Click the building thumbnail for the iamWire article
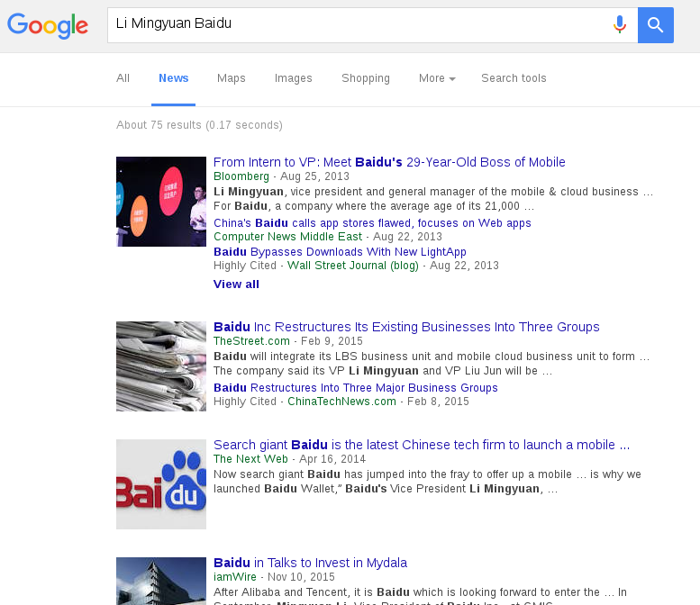 tap(161, 581)
